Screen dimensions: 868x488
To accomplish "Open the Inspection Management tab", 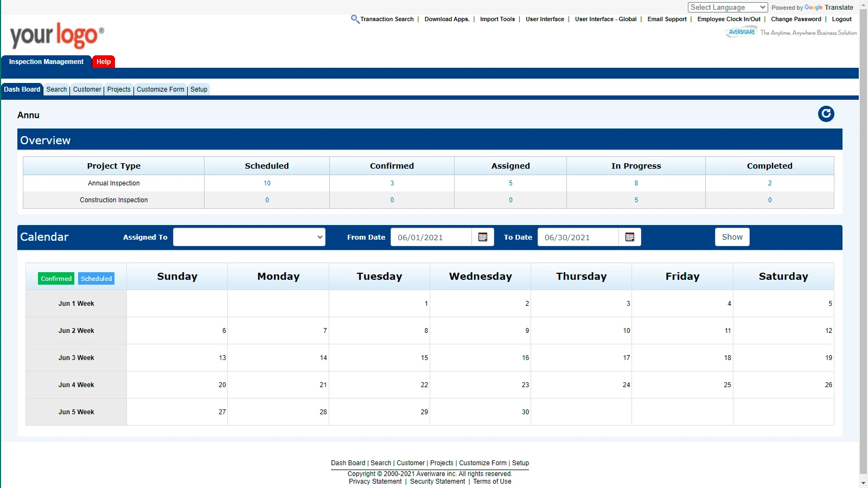I will click(46, 62).
